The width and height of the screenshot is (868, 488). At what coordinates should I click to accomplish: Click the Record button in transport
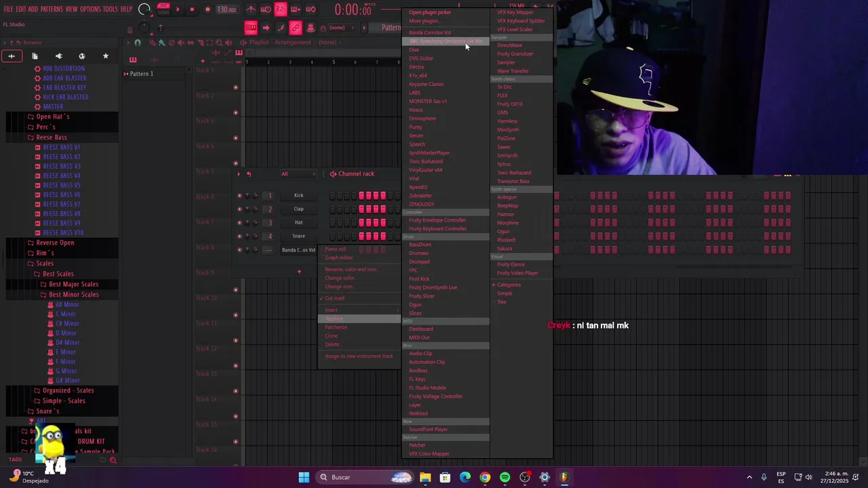tap(208, 9)
